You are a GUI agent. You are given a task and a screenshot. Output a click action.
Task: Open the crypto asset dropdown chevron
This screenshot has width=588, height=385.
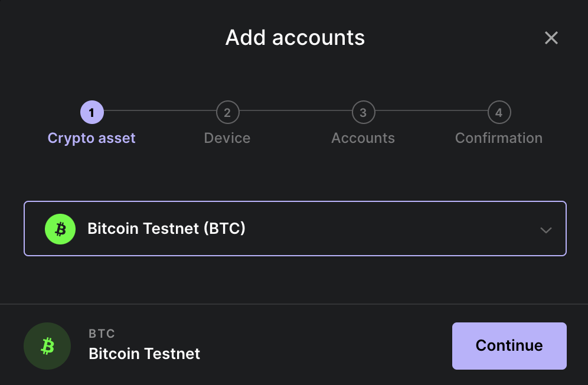click(x=545, y=230)
